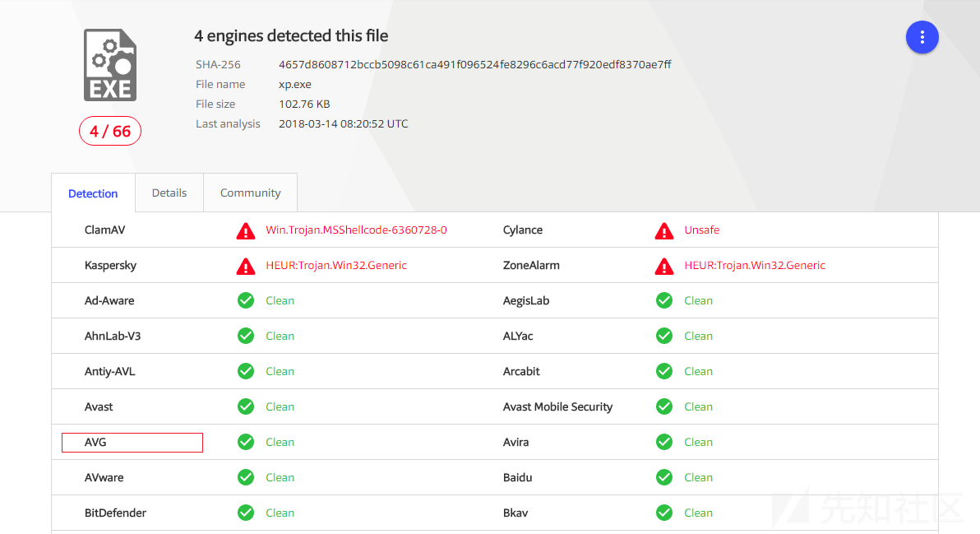This screenshot has height=534, width=980.
Task: Click the ClamAV engine name
Action: (x=104, y=230)
